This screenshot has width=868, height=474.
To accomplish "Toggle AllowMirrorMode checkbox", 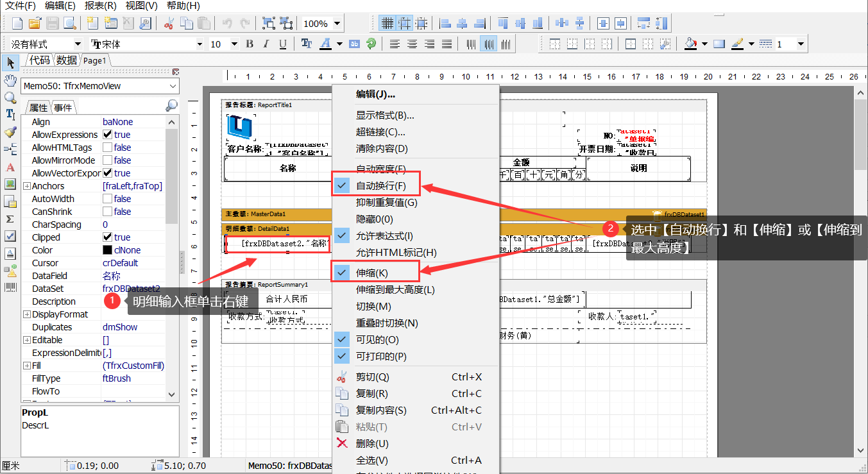I will click(x=108, y=160).
